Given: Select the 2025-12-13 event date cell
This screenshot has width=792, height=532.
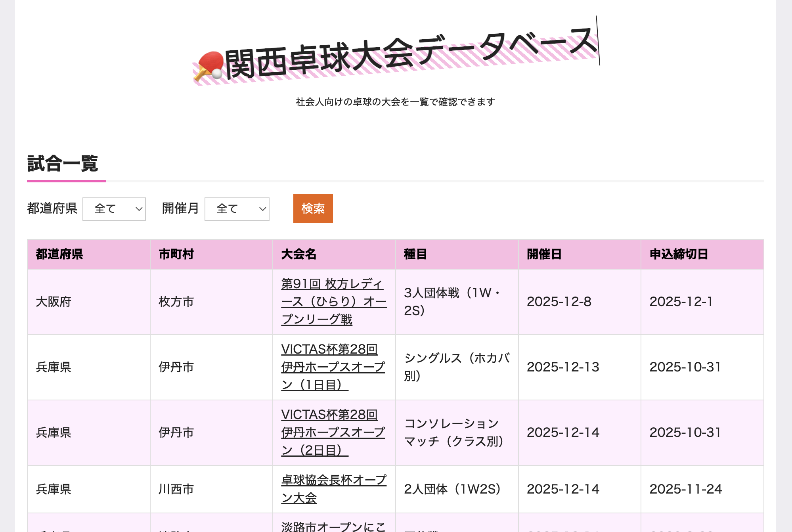Looking at the screenshot, I should [x=562, y=367].
